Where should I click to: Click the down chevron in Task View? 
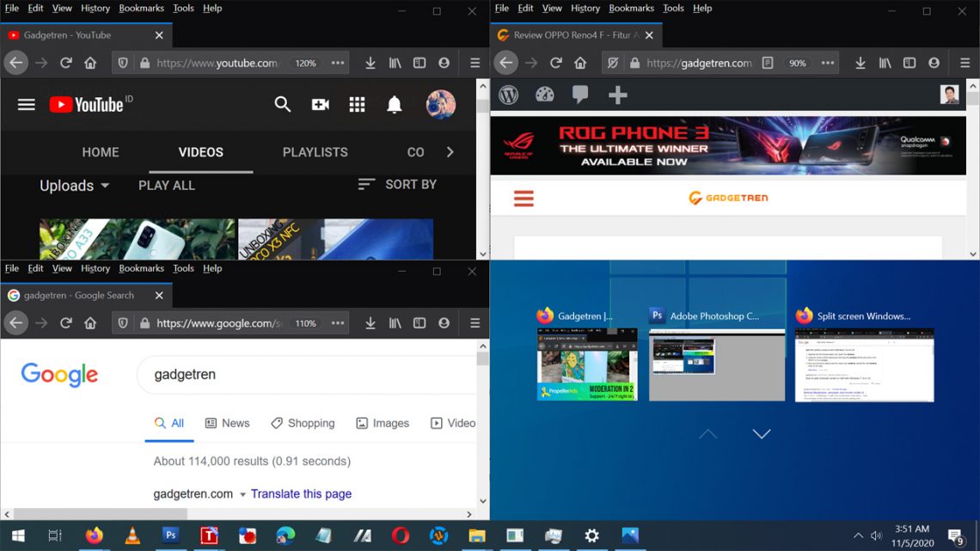[762, 434]
